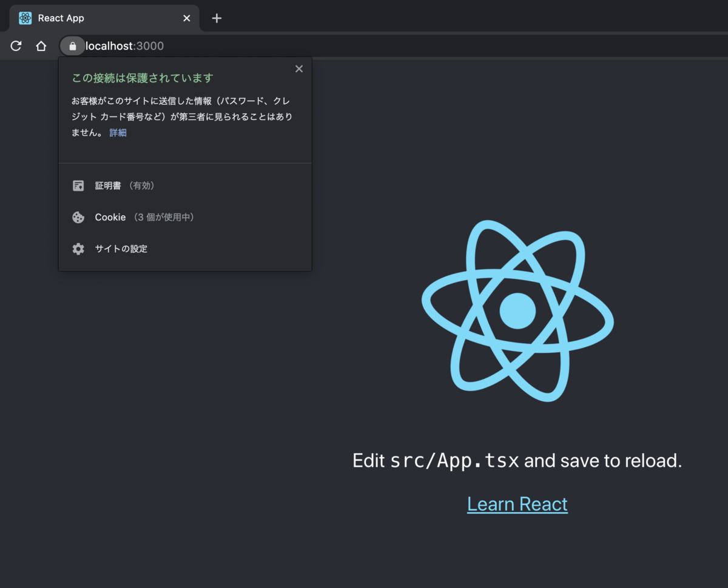Click the lock icon in address bar

73,46
